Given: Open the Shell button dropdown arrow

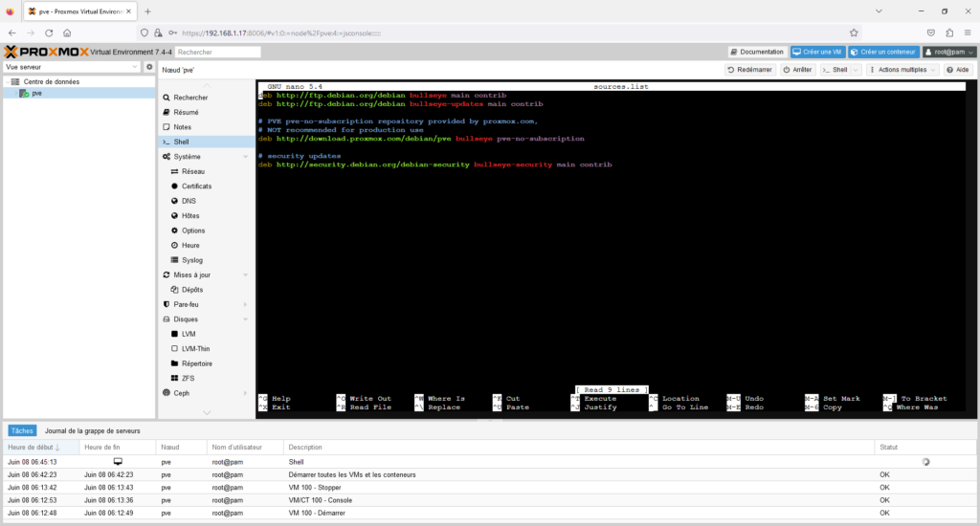Looking at the screenshot, I should (x=857, y=70).
